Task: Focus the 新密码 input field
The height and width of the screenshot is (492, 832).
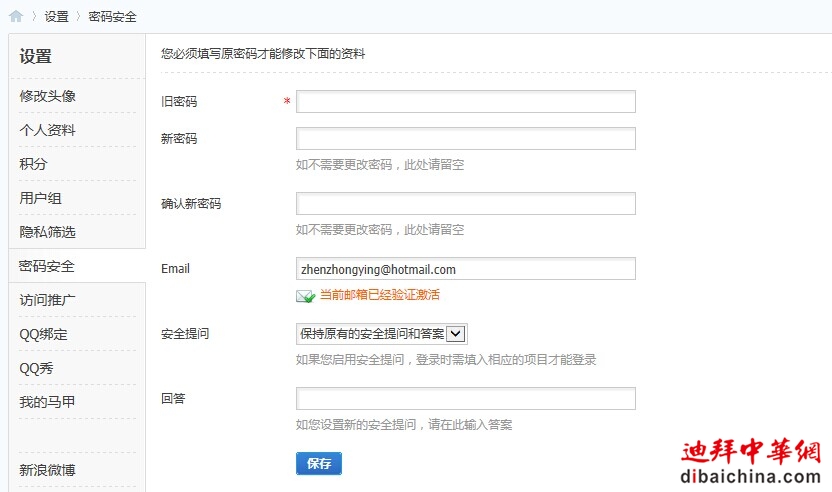Action: pos(466,139)
